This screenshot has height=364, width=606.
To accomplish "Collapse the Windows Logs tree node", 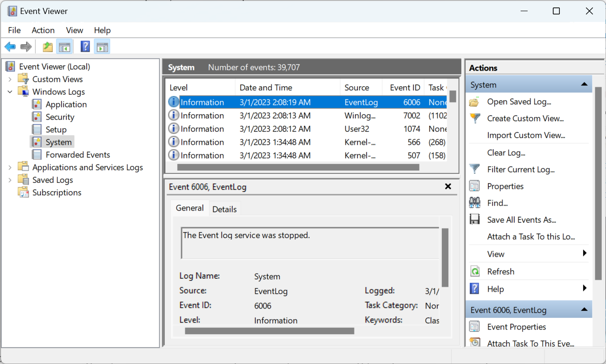I will [10, 92].
